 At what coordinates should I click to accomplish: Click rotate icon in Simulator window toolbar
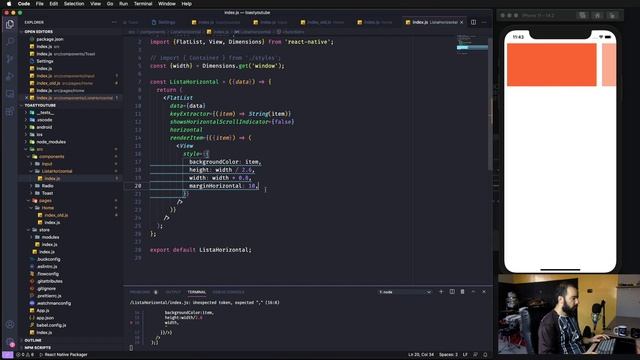point(612,15)
